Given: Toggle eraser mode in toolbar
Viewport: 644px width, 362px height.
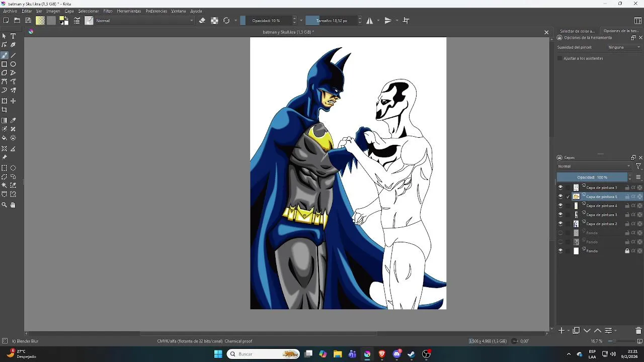Looking at the screenshot, I should pyautogui.click(x=202, y=21).
